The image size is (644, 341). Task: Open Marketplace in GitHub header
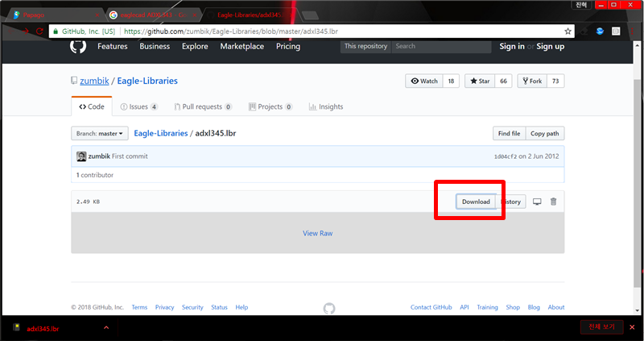242,47
